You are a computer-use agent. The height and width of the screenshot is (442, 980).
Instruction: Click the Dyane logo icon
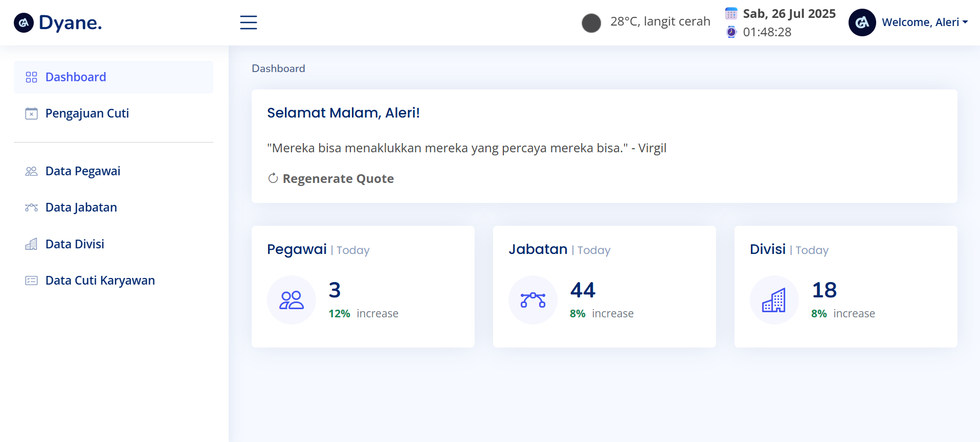pos(24,23)
